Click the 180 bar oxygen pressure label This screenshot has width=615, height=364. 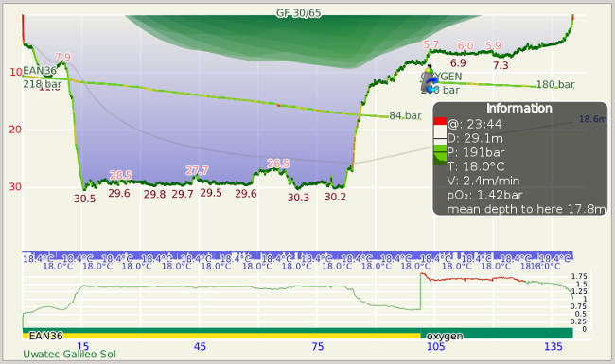point(555,84)
